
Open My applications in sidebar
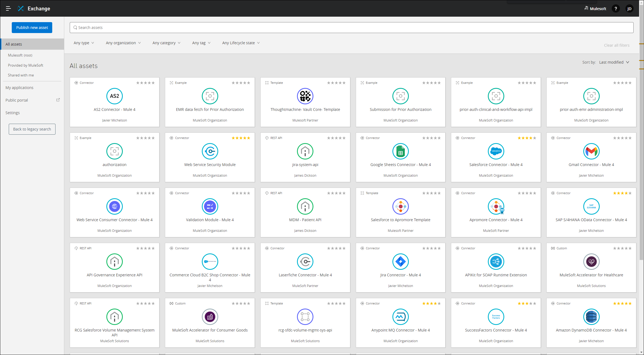coord(19,88)
